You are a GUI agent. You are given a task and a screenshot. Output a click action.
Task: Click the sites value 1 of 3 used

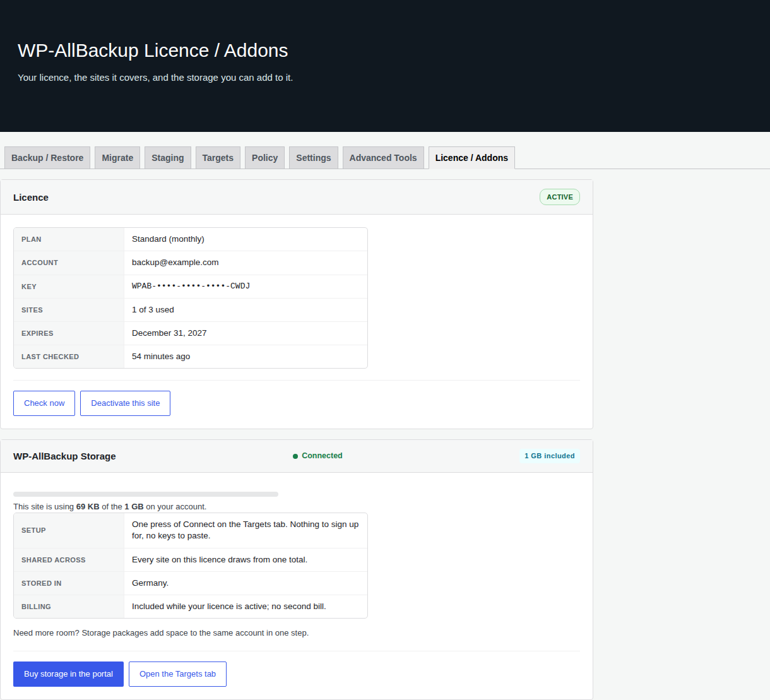pyautogui.click(x=153, y=310)
